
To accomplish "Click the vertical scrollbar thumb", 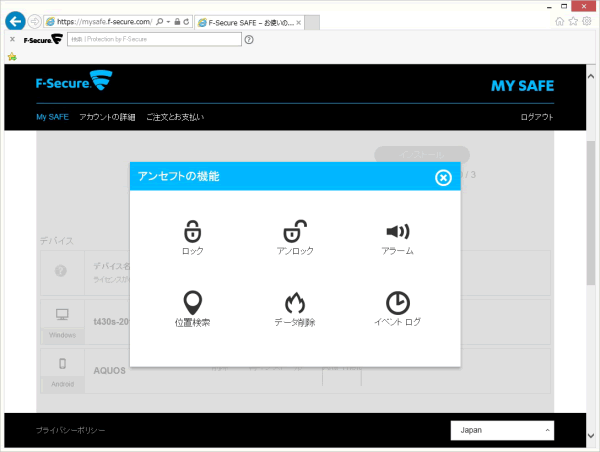I will 591,213.
